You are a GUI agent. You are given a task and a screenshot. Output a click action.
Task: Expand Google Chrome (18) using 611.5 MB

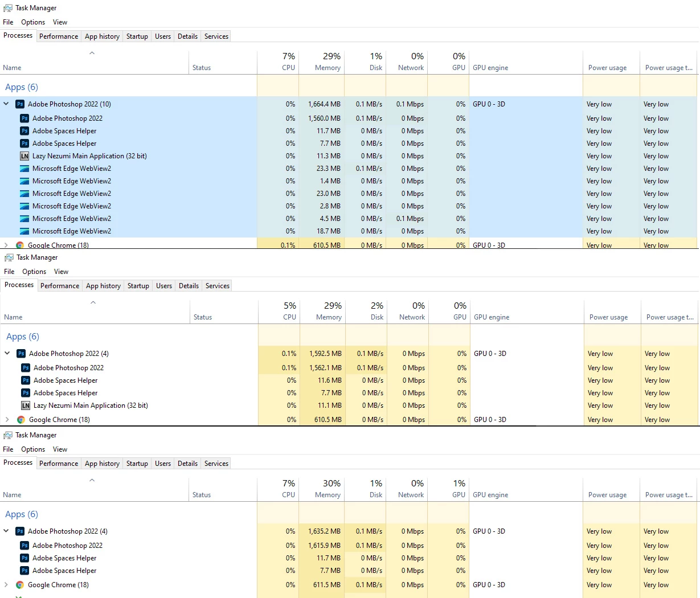6,585
